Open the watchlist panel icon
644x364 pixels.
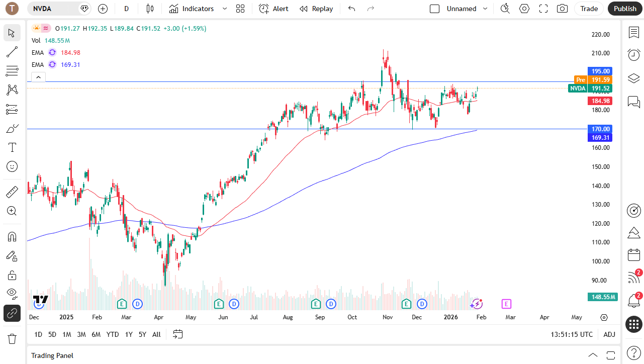633,32
